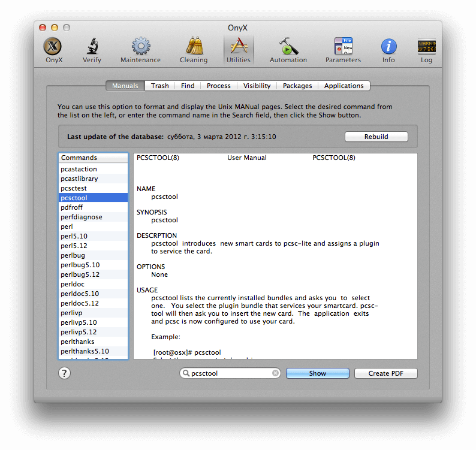Click the database last update date text
476x450 pixels.
coord(222,137)
